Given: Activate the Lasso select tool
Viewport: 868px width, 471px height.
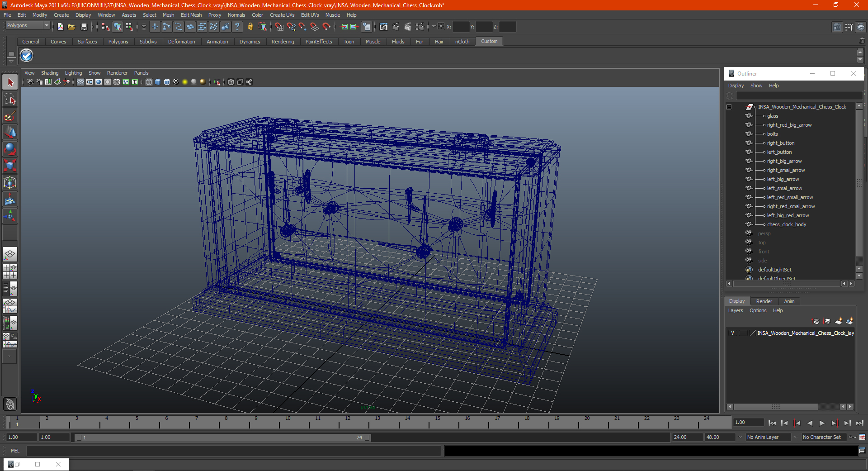Looking at the screenshot, I should [10, 99].
